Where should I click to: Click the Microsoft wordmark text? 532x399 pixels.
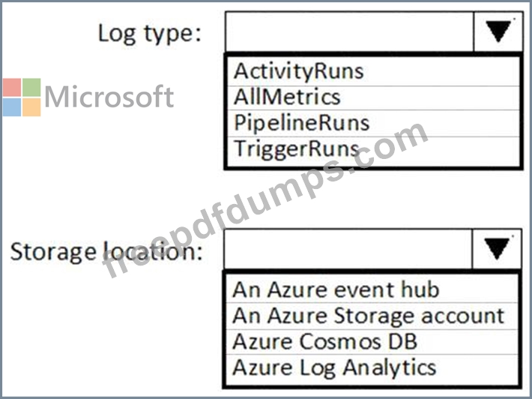click(x=109, y=97)
